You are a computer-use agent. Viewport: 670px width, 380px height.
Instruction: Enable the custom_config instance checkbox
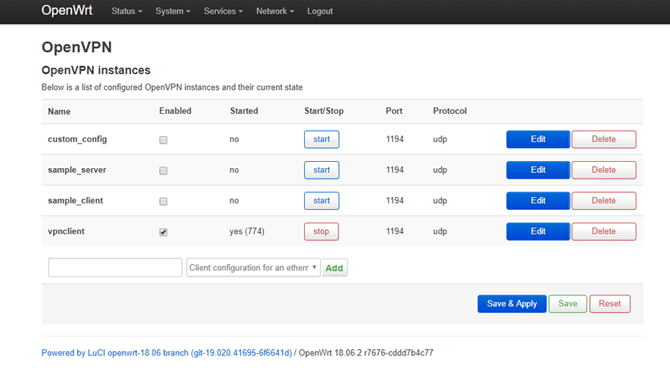(x=163, y=140)
